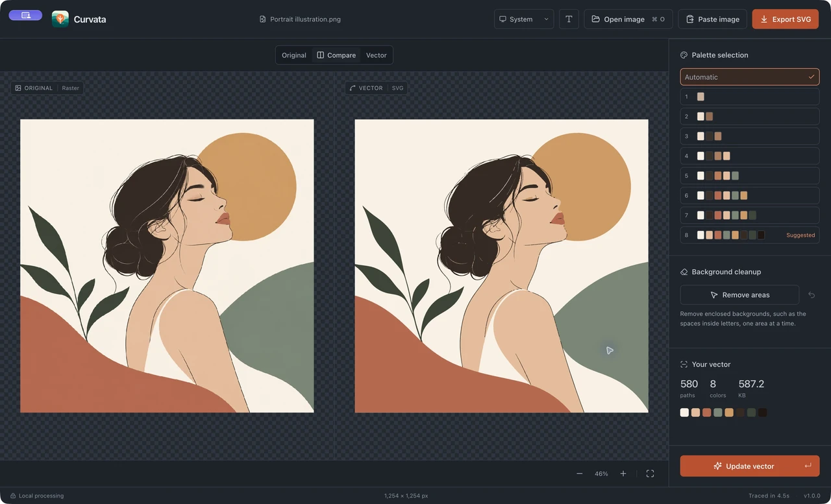Select the 2-color palette row

click(750, 117)
